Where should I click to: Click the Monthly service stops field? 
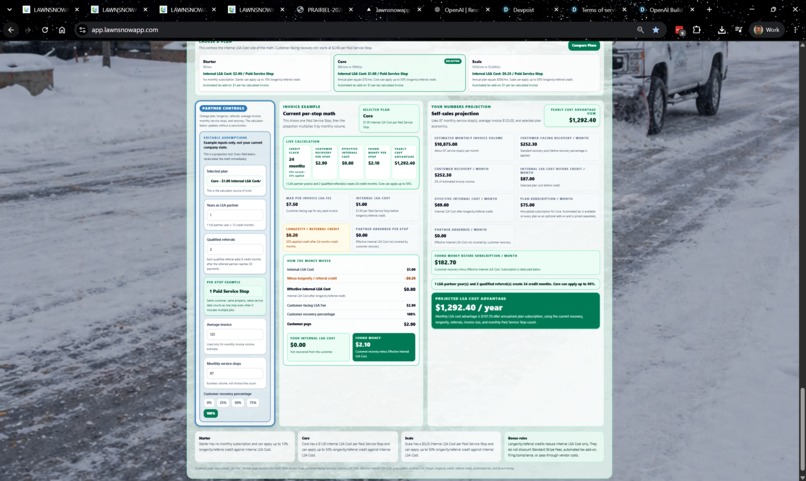pos(235,373)
